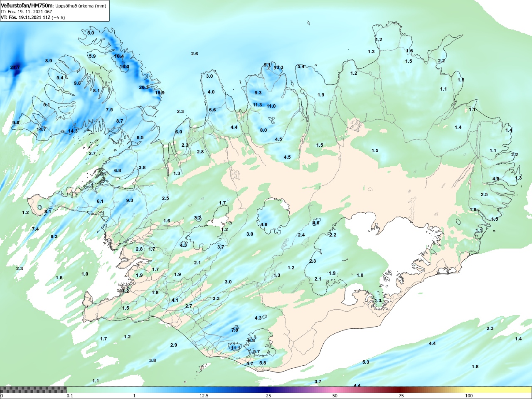Select the 2.4 value in central Iceland

pyautogui.click(x=301, y=235)
